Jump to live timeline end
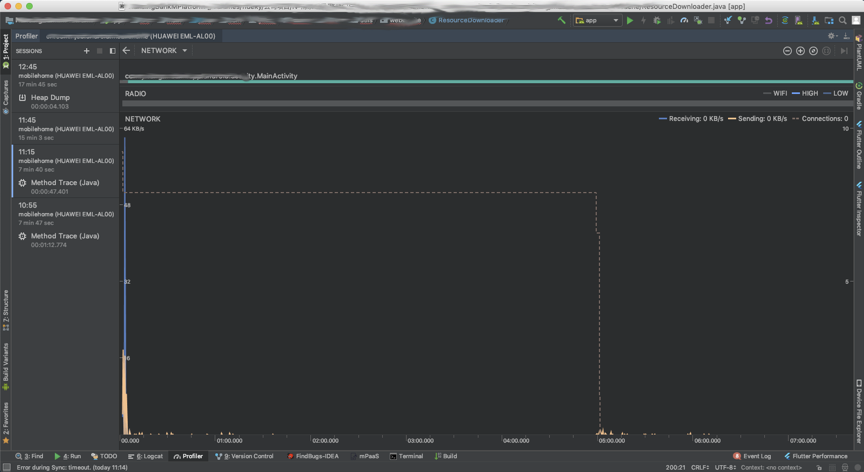The image size is (864, 472). coord(844,51)
